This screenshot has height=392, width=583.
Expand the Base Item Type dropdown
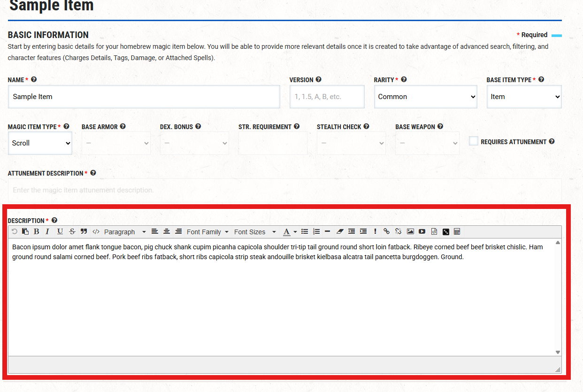point(524,97)
